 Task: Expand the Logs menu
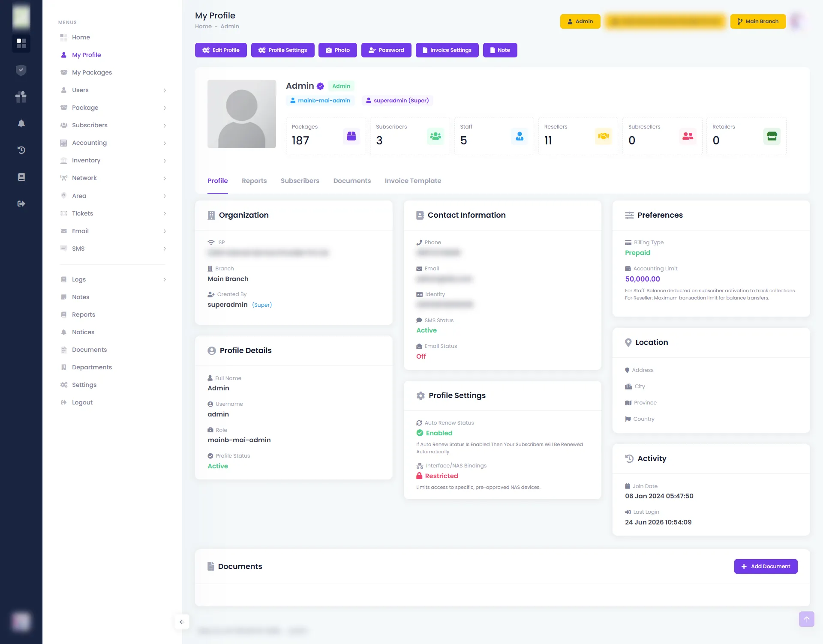tap(113, 279)
